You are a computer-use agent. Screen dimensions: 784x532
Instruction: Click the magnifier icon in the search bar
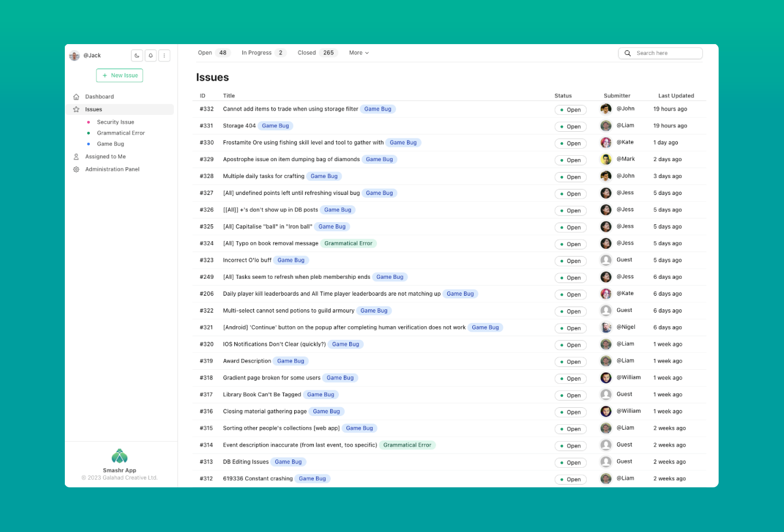627,53
